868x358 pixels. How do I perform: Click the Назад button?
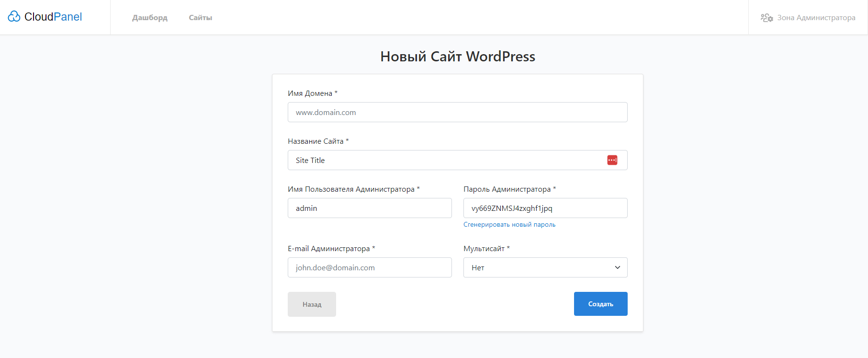pos(312,304)
